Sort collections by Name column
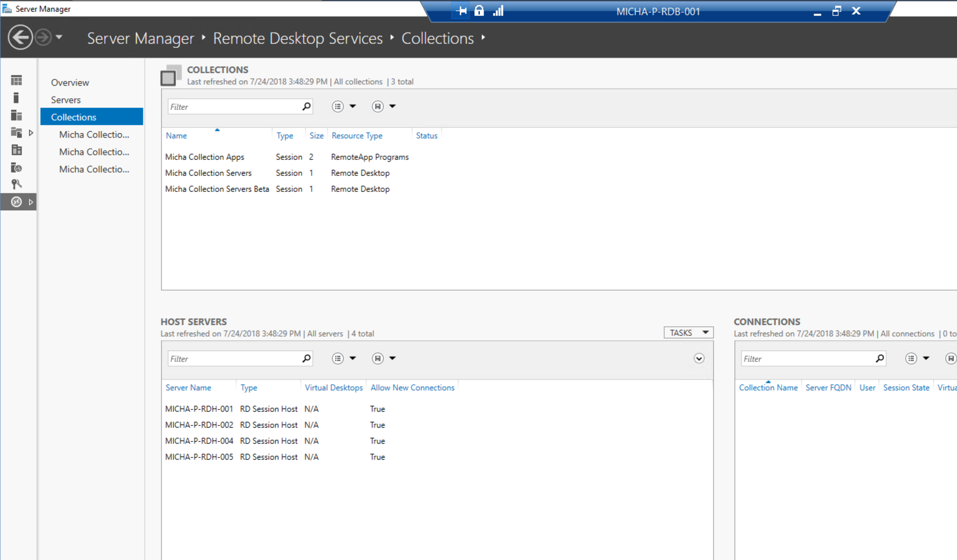The image size is (957, 560). click(x=176, y=136)
